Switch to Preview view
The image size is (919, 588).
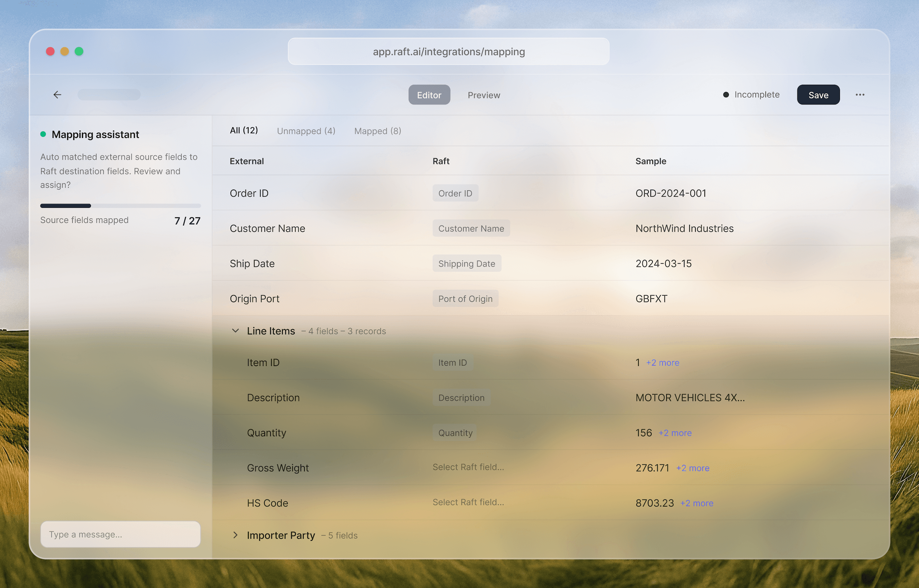[484, 95]
